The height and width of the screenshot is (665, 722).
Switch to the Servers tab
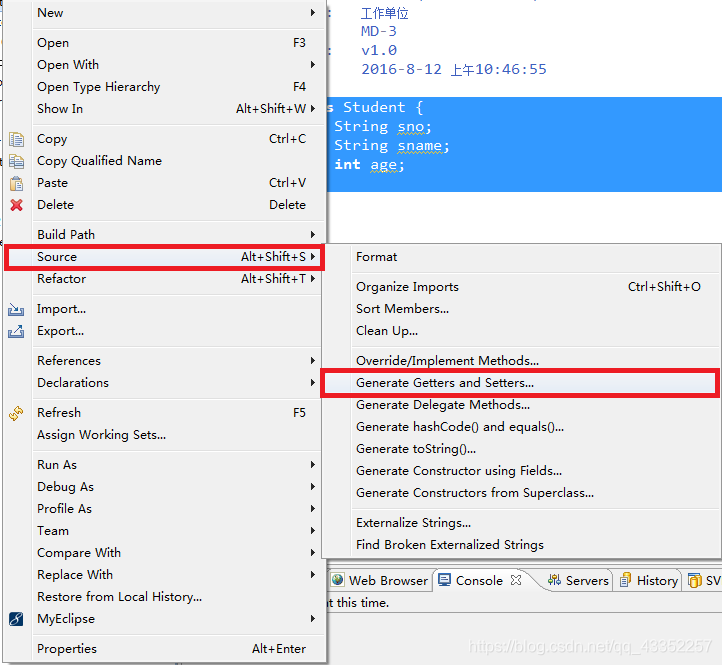[578, 580]
